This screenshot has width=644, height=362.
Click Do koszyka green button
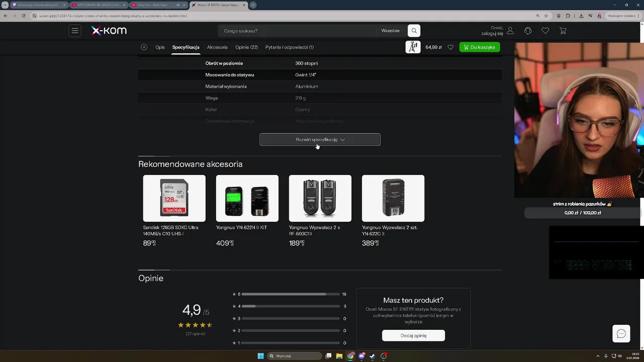click(479, 47)
